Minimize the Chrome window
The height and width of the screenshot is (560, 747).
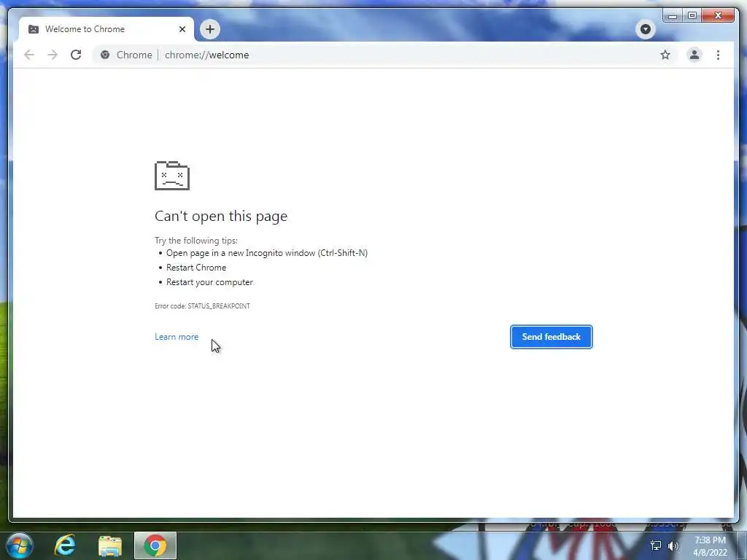point(673,16)
